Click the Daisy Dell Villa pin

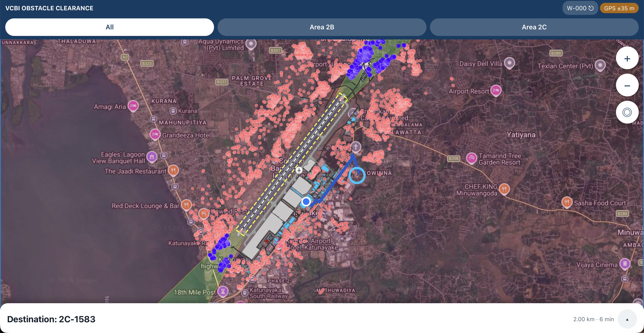pyautogui.click(x=509, y=63)
